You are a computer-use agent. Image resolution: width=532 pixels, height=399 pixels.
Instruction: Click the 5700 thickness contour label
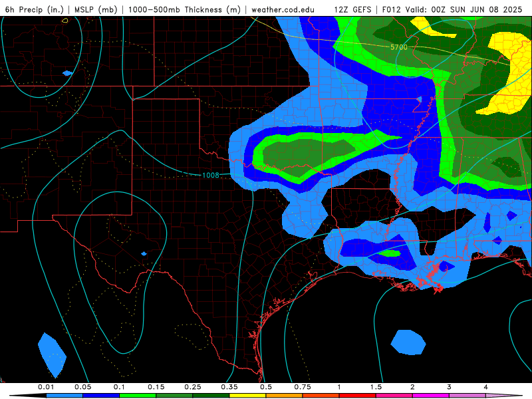coord(398,47)
